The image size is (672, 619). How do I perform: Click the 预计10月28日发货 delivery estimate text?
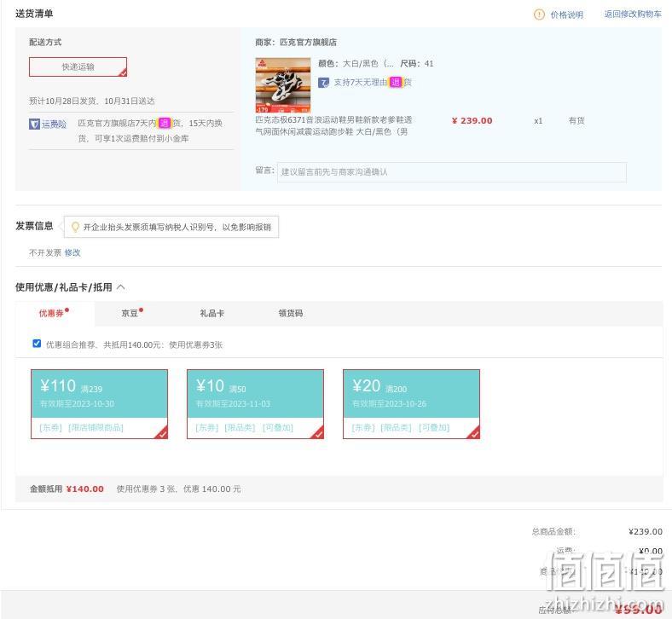coord(92,101)
